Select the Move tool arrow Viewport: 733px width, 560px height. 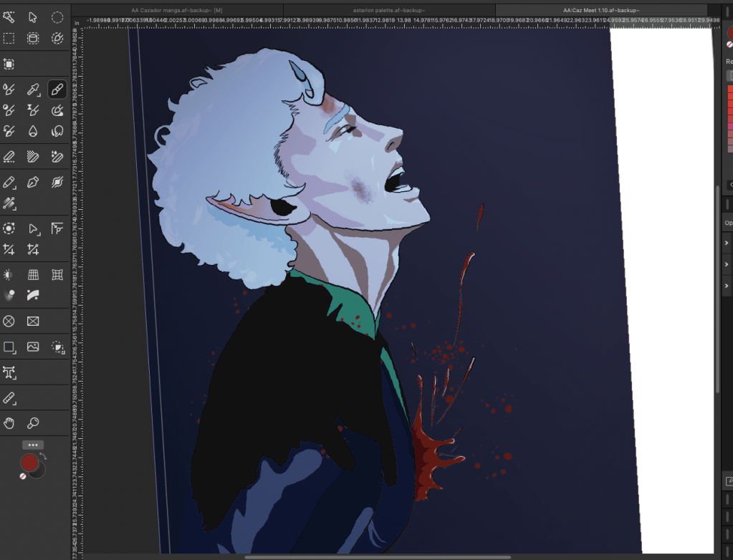[x=33, y=17]
